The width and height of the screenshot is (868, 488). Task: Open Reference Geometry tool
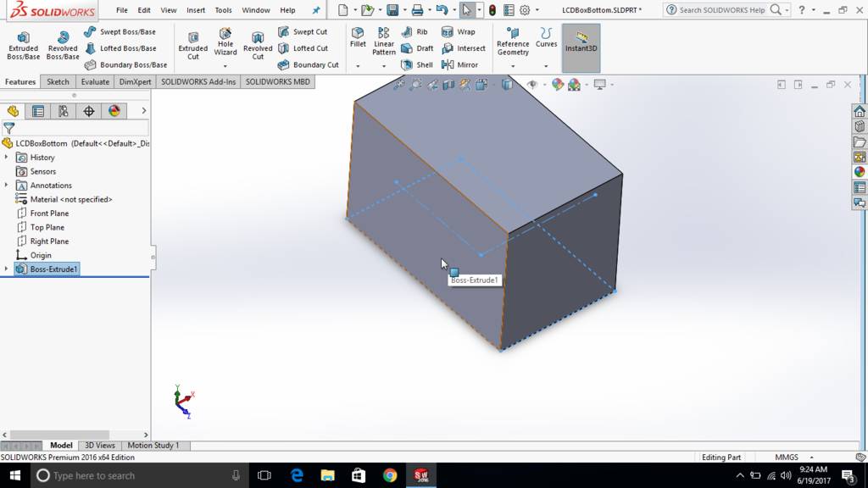pos(513,42)
